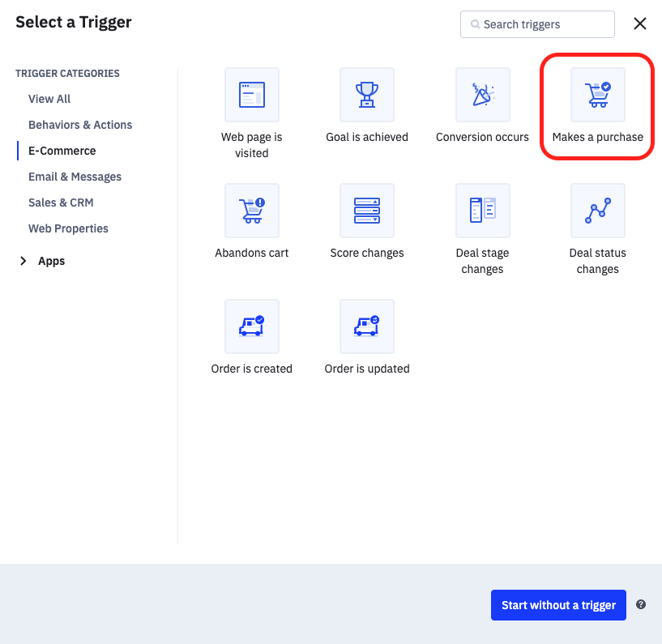662x644 pixels.
Task: Click the magnifier icon in search box
Action: [x=475, y=24]
